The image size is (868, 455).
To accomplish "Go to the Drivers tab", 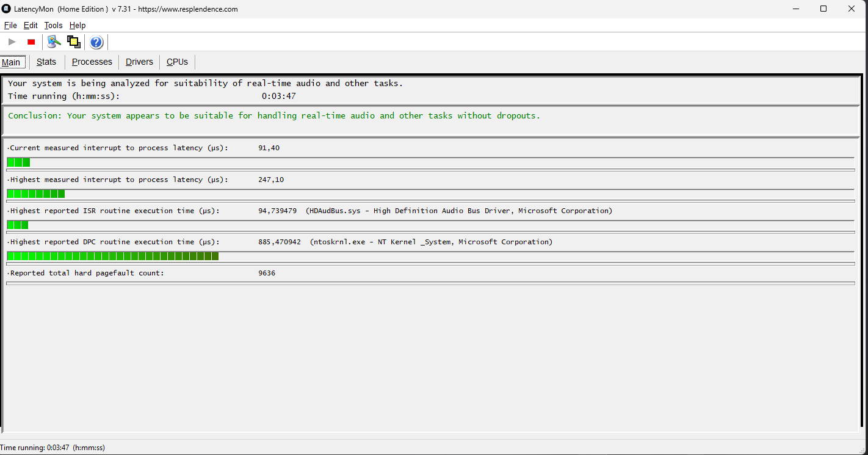I will pyautogui.click(x=139, y=62).
